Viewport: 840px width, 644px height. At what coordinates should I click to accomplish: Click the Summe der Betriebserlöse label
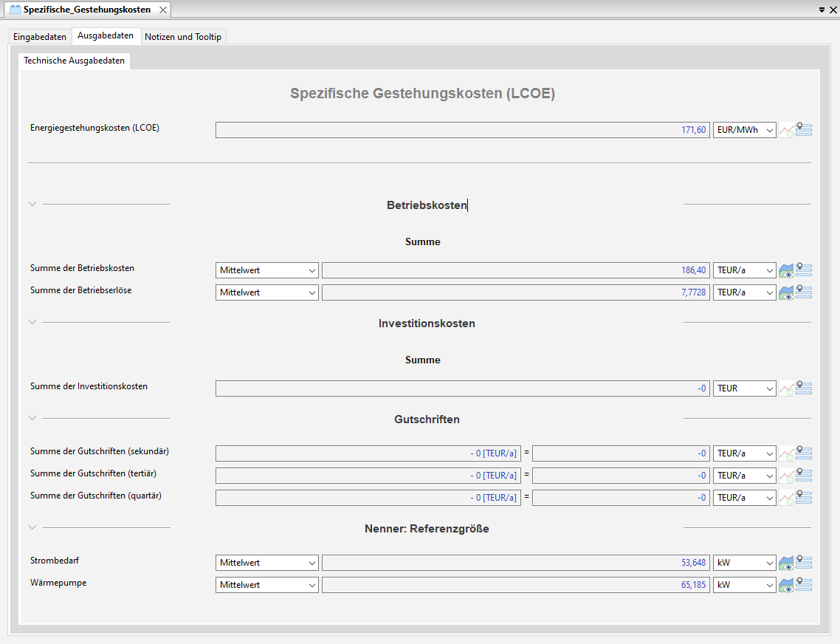click(81, 290)
